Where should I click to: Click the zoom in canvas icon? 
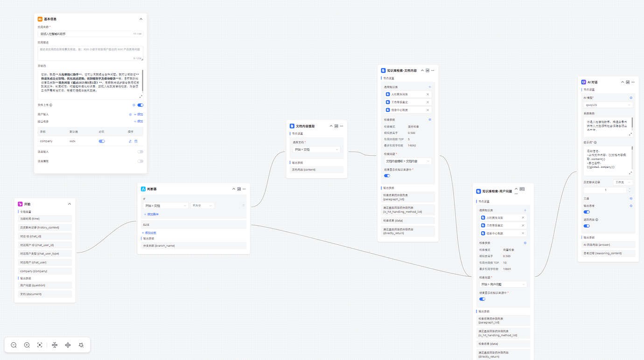pyautogui.click(x=27, y=345)
